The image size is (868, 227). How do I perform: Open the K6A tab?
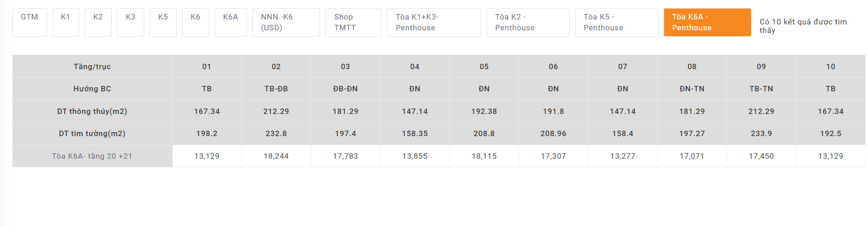pos(231,22)
